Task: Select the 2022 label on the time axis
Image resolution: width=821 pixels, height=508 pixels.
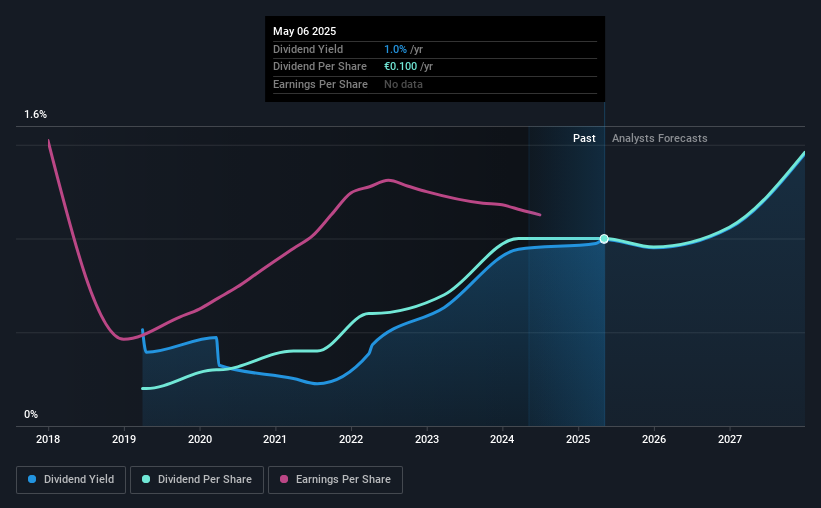Action: [351, 439]
